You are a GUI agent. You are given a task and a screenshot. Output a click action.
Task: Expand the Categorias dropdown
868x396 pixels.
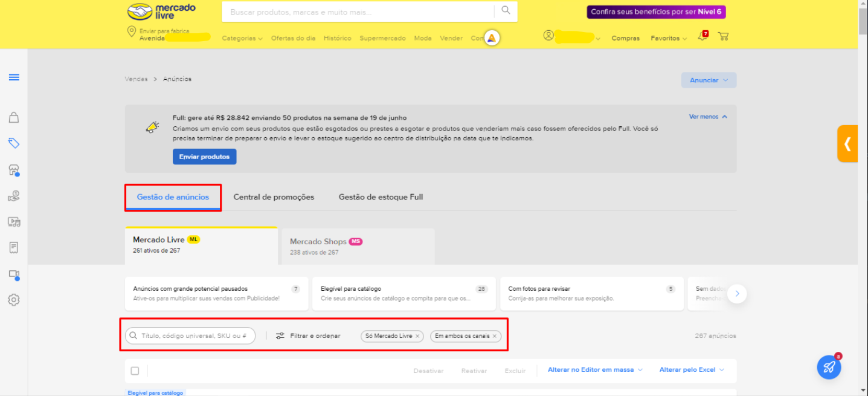click(242, 37)
